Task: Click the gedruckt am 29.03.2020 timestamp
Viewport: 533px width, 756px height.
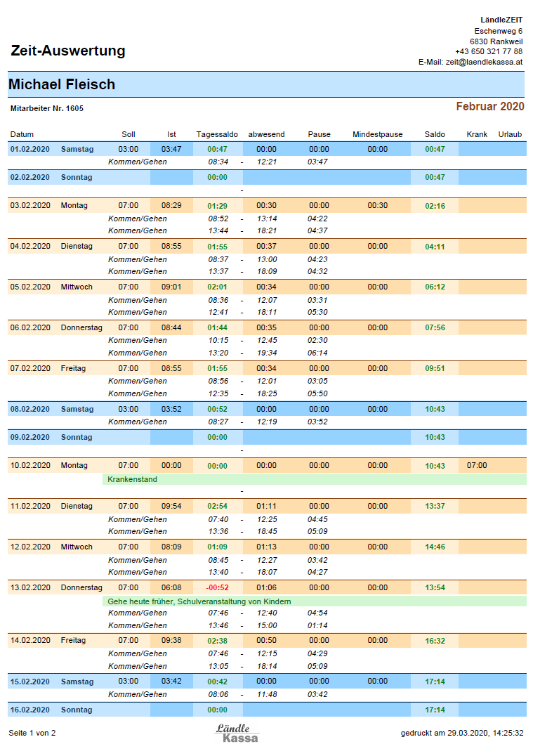Action: pos(462,733)
